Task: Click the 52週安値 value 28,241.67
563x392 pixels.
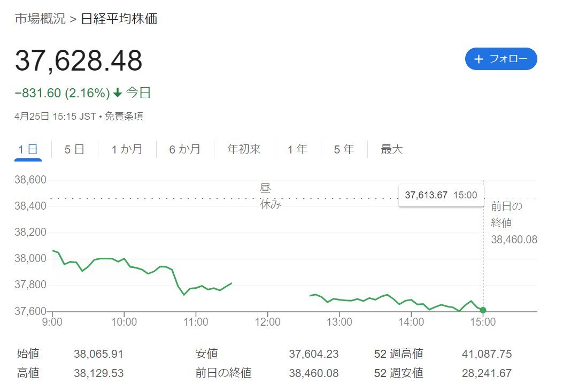Action: (x=487, y=373)
